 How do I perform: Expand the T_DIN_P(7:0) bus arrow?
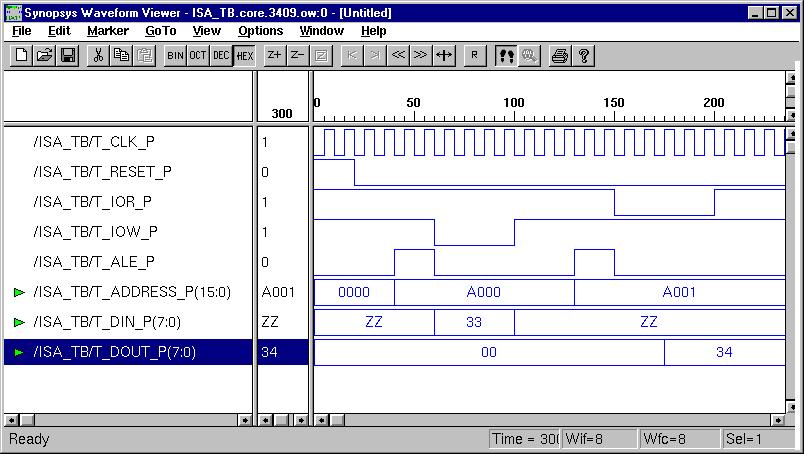(x=19, y=322)
